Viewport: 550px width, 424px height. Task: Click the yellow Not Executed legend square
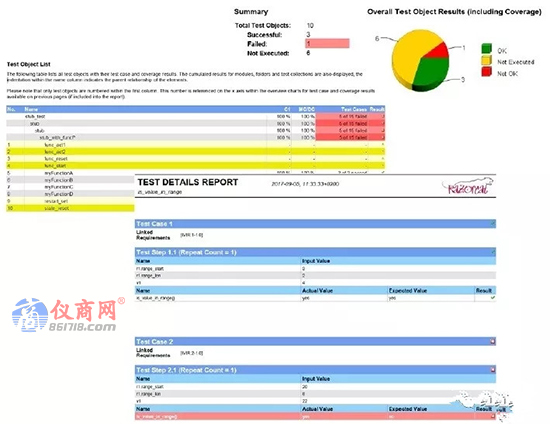(486, 60)
